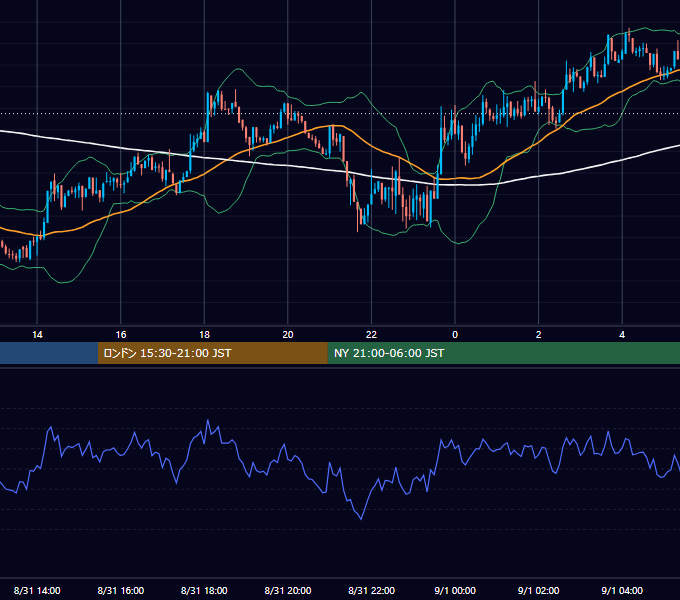Click the 20 hour label on price chart axis
Image resolution: width=680 pixels, height=600 pixels.
(288, 335)
